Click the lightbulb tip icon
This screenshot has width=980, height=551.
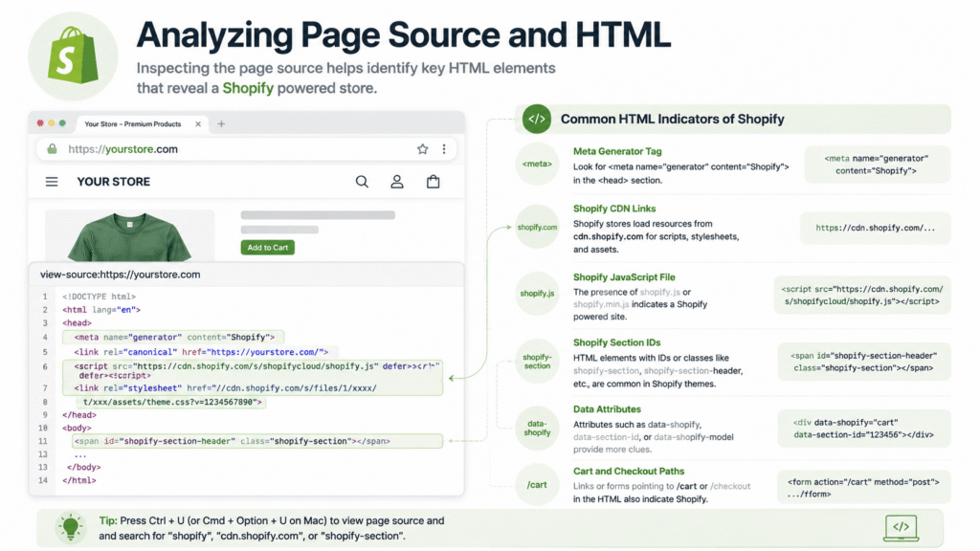pos(71,527)
